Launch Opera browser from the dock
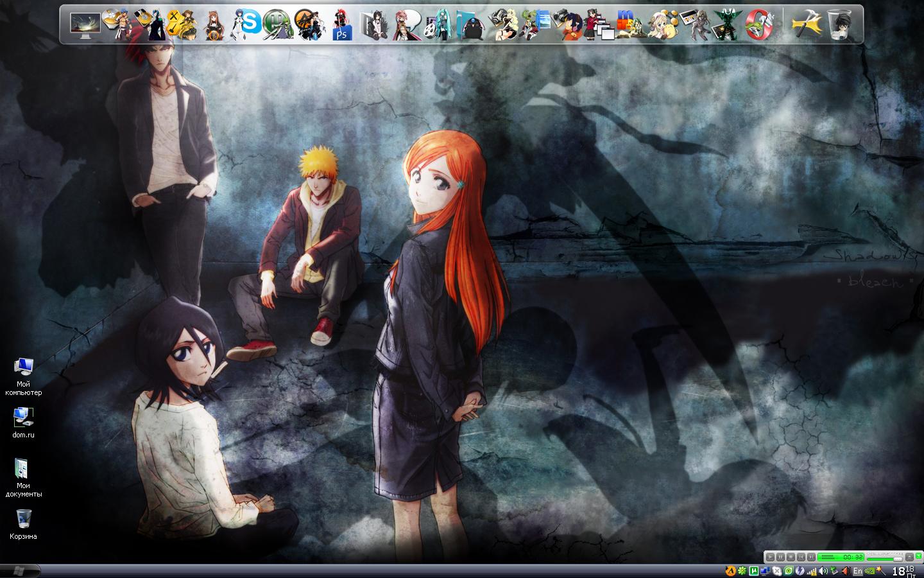The image size is (924, 578). [x=760, y=25]
